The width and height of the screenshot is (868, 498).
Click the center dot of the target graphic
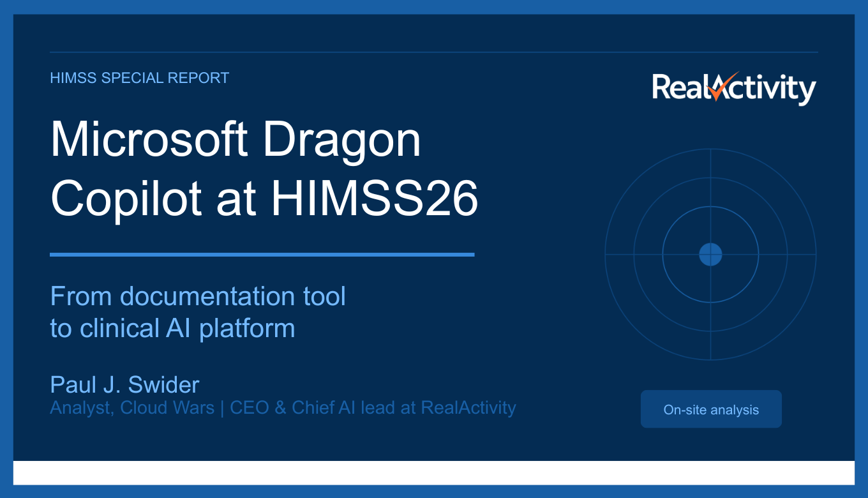[710, 254]
